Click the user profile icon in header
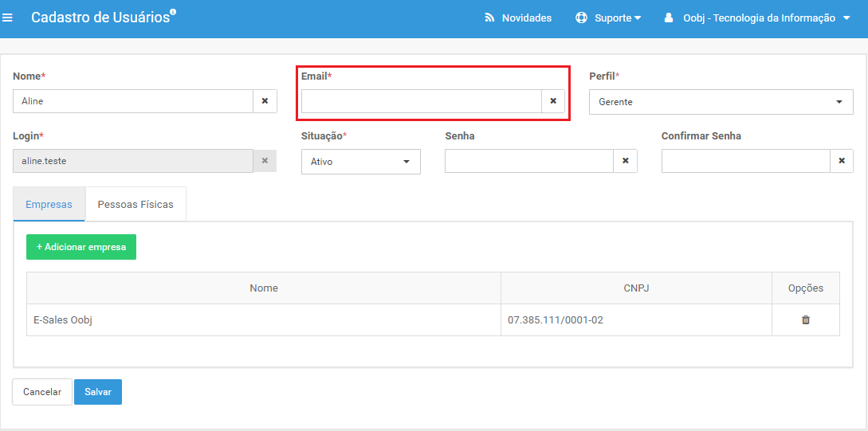 point(669,18)
